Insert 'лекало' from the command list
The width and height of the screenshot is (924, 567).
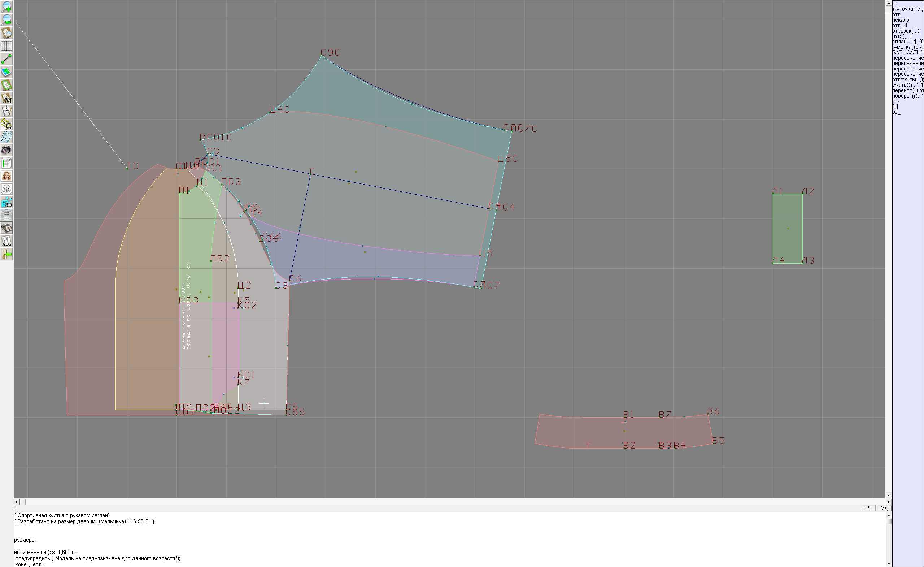coord(901,20)
